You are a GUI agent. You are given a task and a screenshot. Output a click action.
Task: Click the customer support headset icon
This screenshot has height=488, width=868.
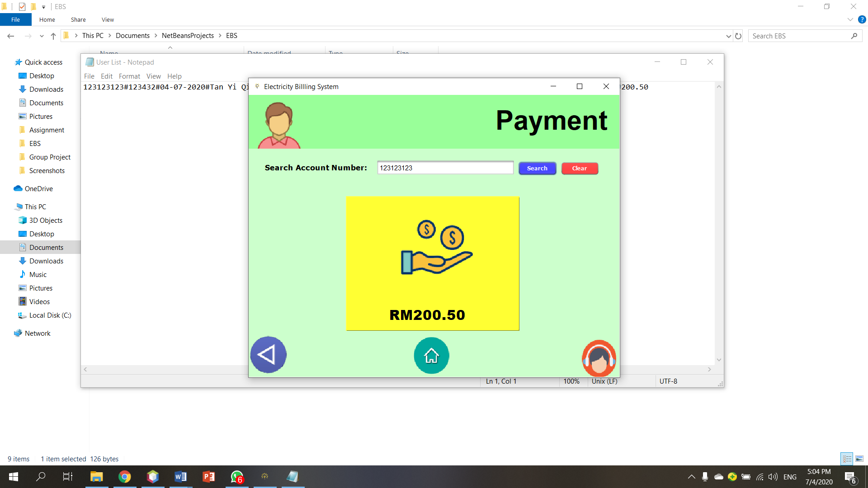tap(599, 358)
